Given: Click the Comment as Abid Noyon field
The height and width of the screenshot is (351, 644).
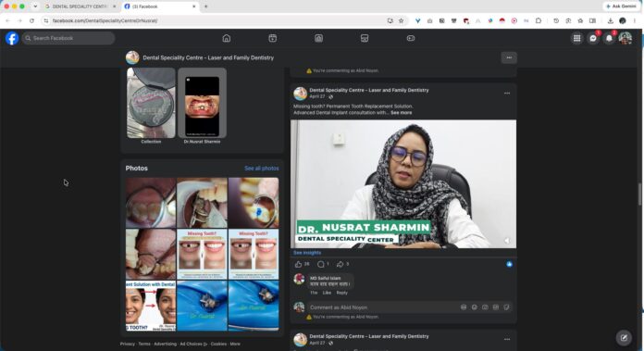Looking at the screenshot, I should coord(382,307).
